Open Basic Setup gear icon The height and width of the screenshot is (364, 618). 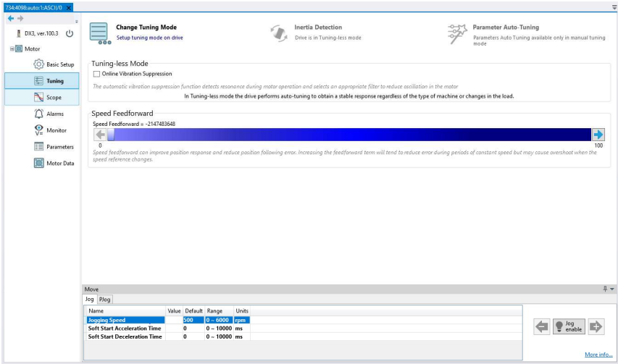(x=38, y=64)
